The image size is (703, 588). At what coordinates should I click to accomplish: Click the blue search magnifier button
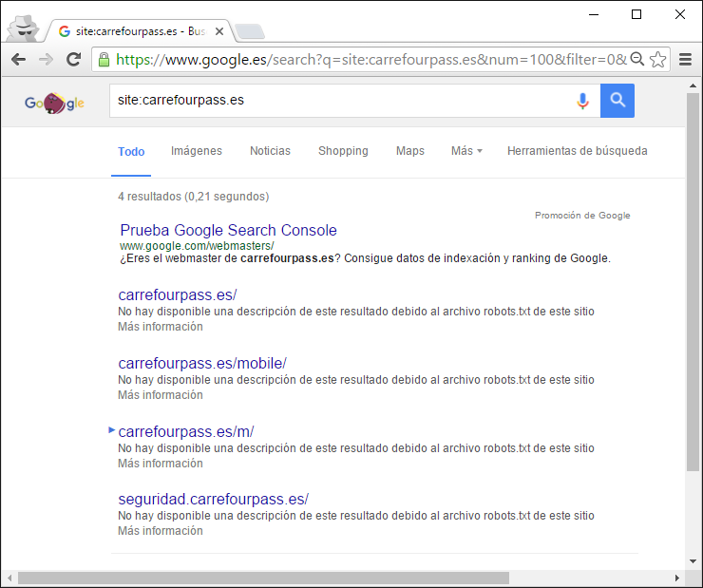pos(617,101)
